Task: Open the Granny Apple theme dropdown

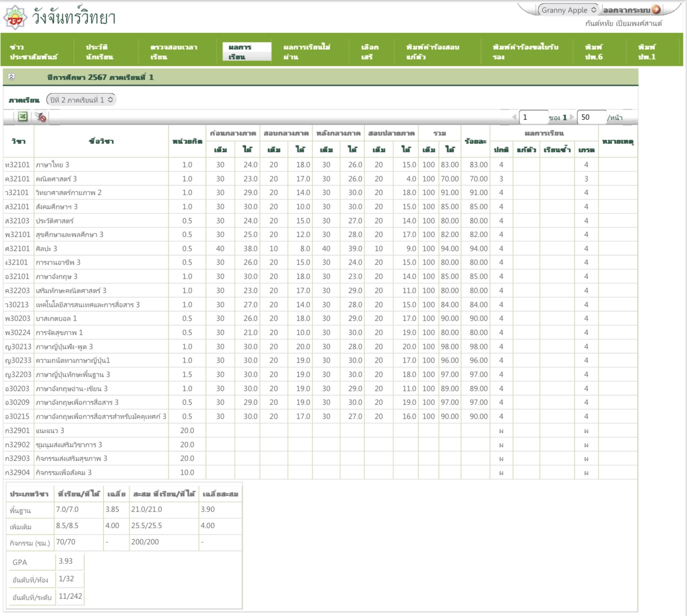Action: 568,10
